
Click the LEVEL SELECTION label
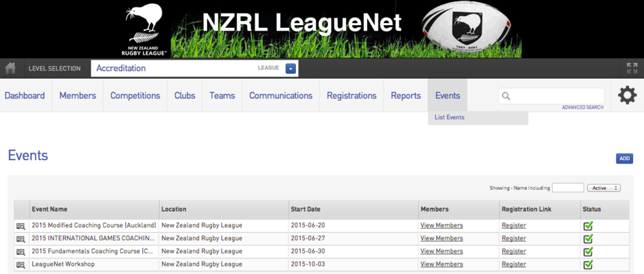[x=55, y=68]
